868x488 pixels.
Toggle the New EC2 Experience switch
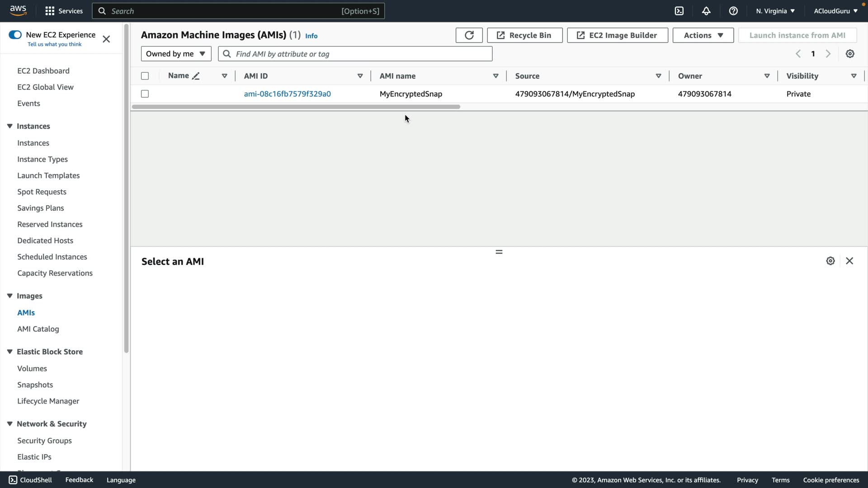(x=15, y=35)
